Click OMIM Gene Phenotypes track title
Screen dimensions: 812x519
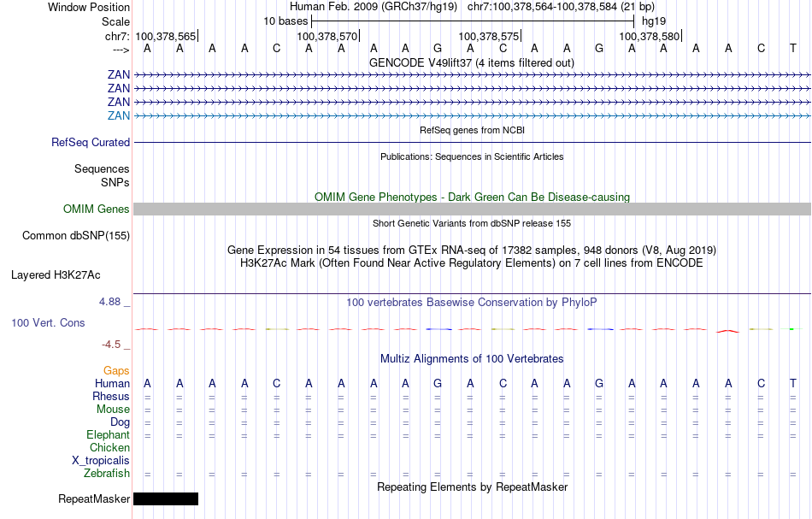point(472,197)
